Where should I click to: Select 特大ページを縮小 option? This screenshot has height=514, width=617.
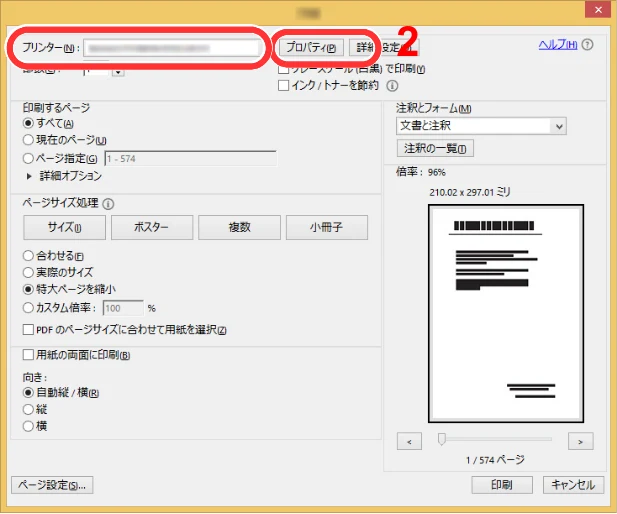28,289
